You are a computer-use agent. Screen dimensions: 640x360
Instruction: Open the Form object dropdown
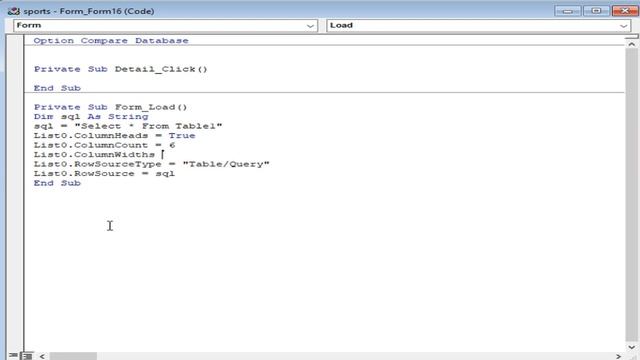(165, 25)
